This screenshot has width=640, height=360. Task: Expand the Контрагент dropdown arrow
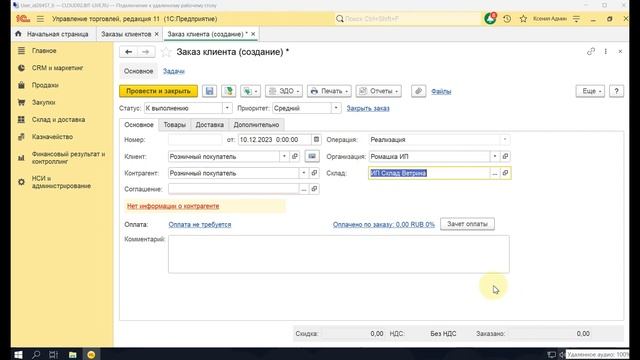(x=304, y=173)
